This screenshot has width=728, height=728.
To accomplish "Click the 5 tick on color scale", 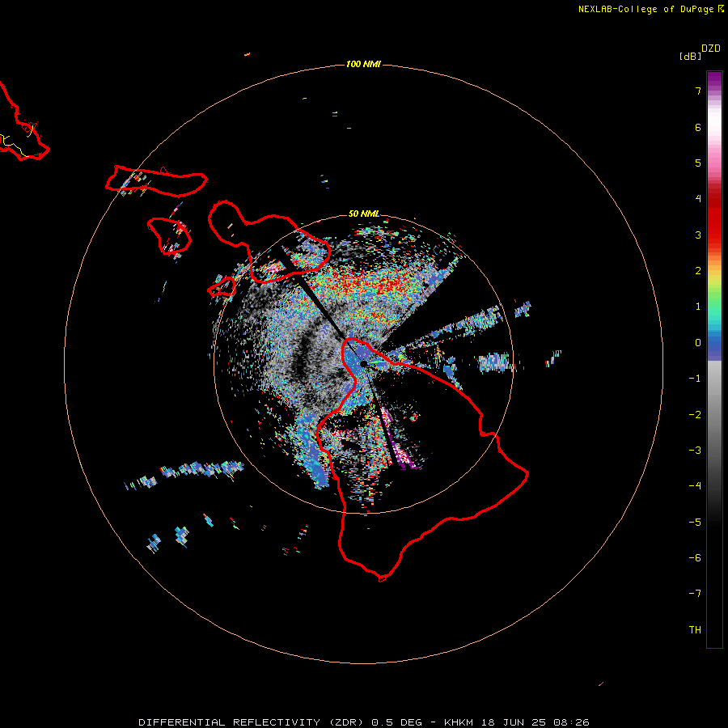I will [x=698, y=163].
